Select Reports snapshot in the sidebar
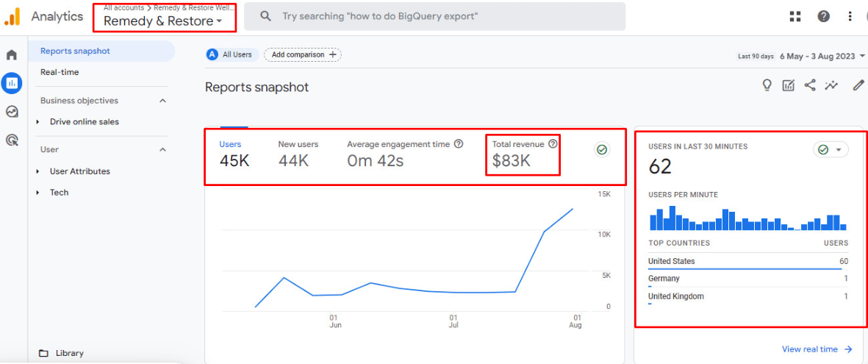The height and width of the screenshot is (364, 868). (x=103, y=51)
